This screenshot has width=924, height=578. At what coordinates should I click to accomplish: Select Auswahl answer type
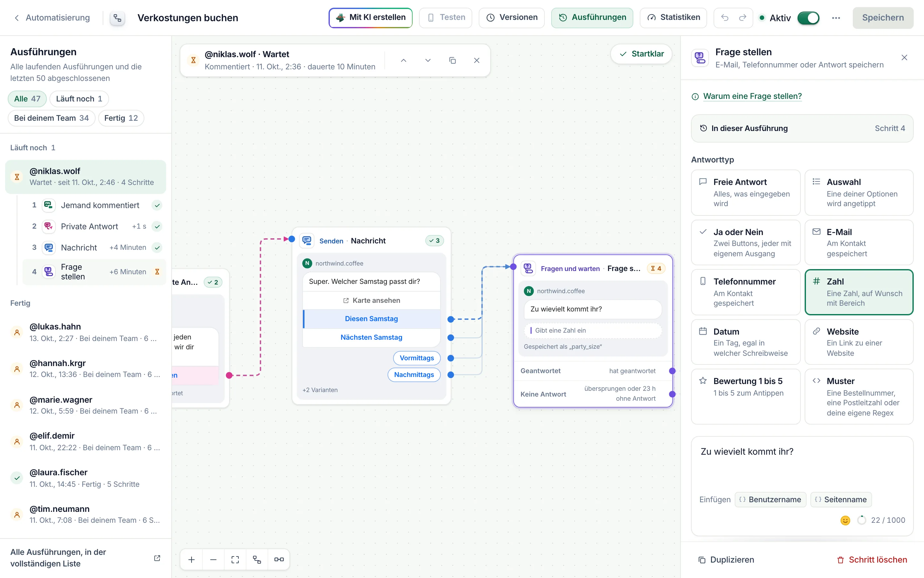point(859,193)
